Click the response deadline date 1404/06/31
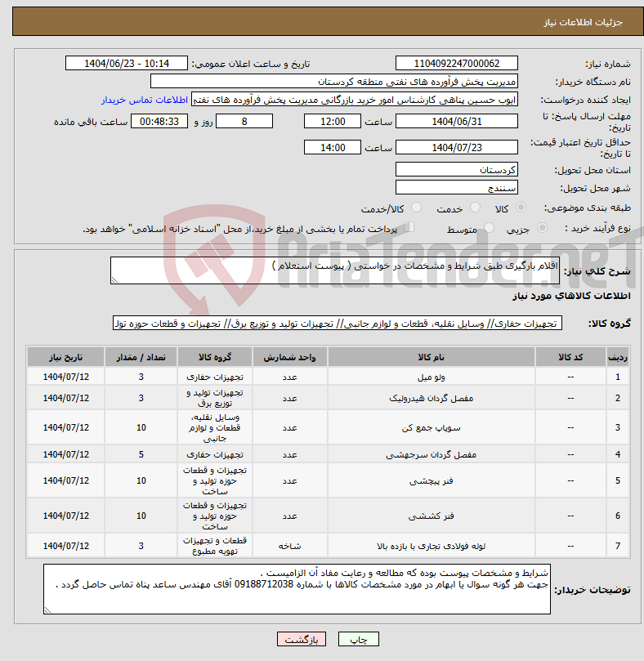Viewport: 644px width, 661px height. click(x=457, y=122)
